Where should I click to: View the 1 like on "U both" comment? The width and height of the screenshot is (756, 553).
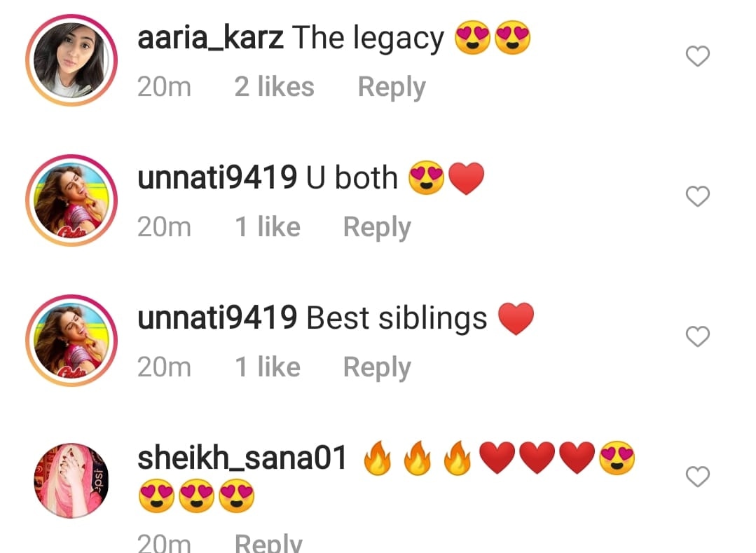tap(268, 227)
